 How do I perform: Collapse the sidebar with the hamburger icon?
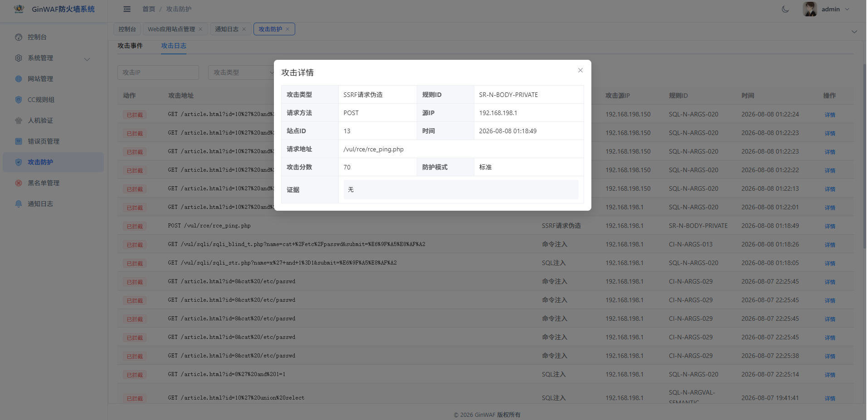[x=127, y=9]
